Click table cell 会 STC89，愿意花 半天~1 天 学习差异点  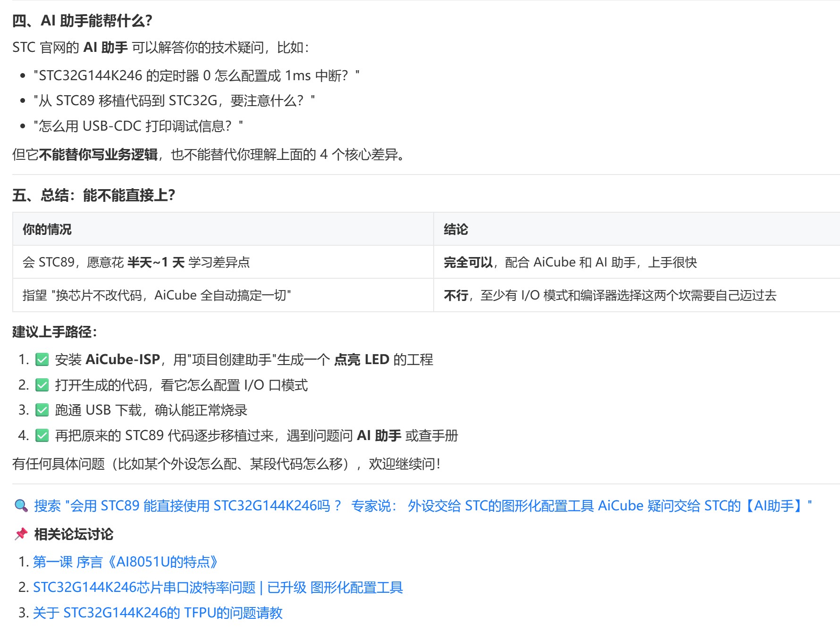click(x=223, y=262)
